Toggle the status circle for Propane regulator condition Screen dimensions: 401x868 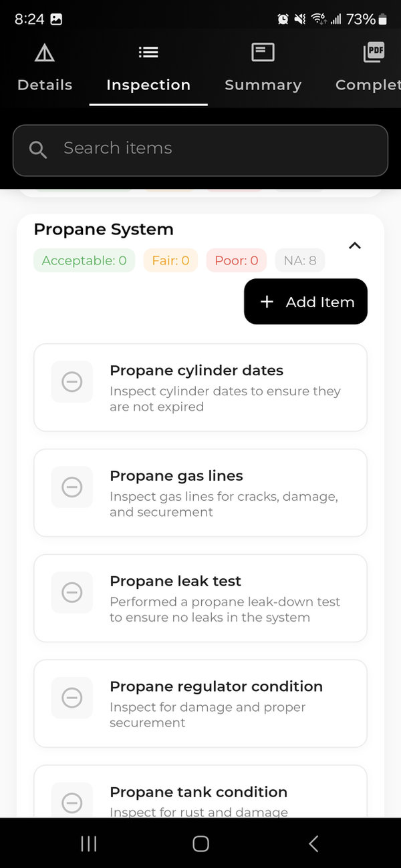[72, 698]
